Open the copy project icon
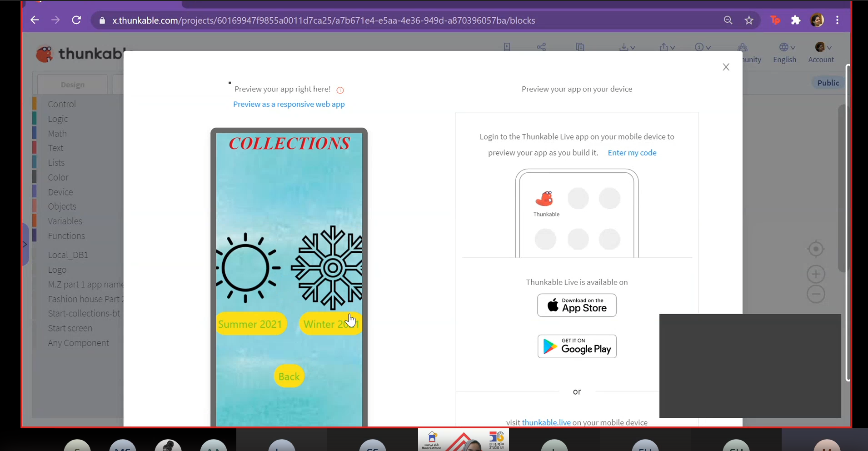 click(x=580, y=47)
